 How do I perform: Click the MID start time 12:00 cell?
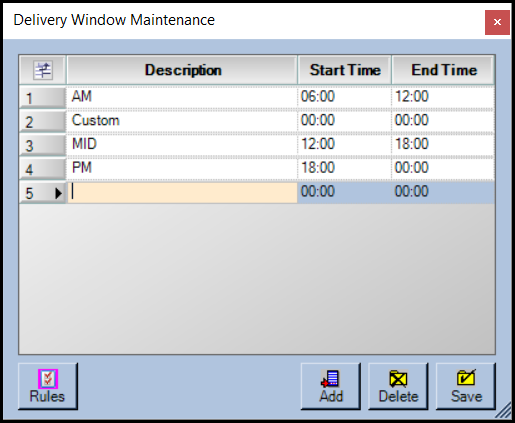tap(345, 144)
